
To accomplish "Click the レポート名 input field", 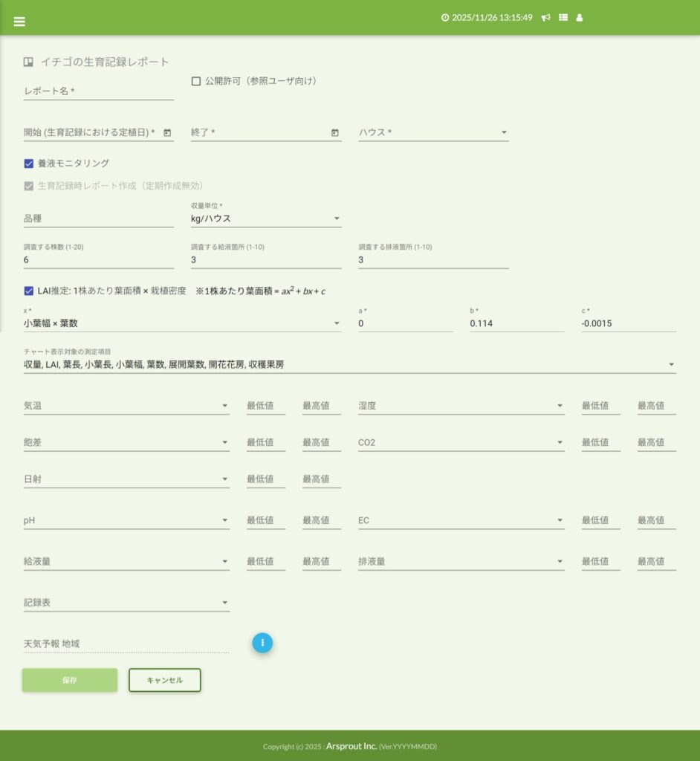I will [98, 91].
